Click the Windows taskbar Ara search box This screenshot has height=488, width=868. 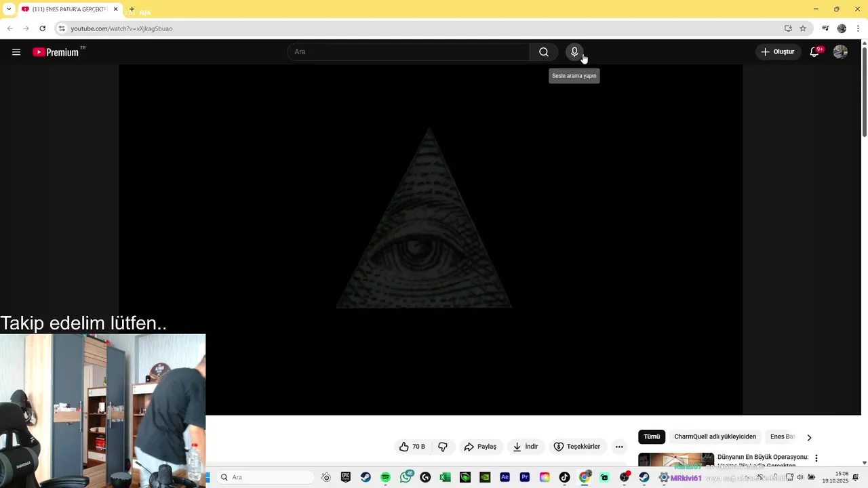pyautogui.click(x=266, y=477)
